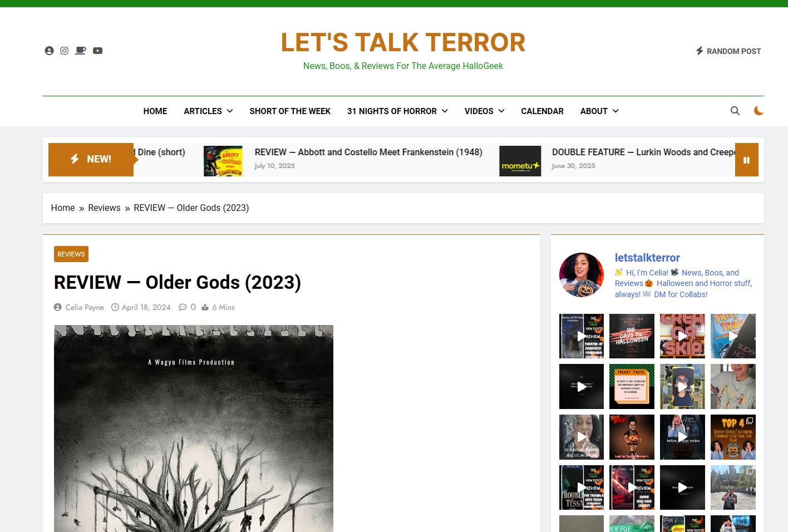Go to Short of the Week page

290,111
